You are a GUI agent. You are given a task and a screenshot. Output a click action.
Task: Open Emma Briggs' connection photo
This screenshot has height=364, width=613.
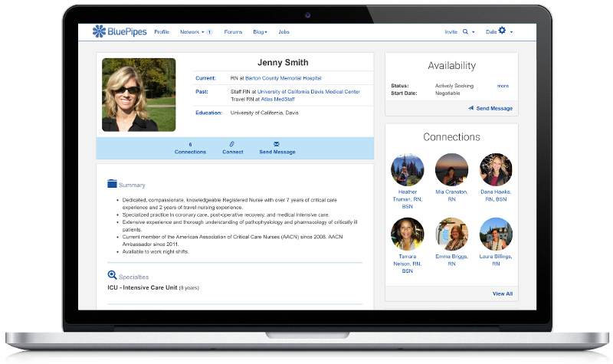point(451,234)
